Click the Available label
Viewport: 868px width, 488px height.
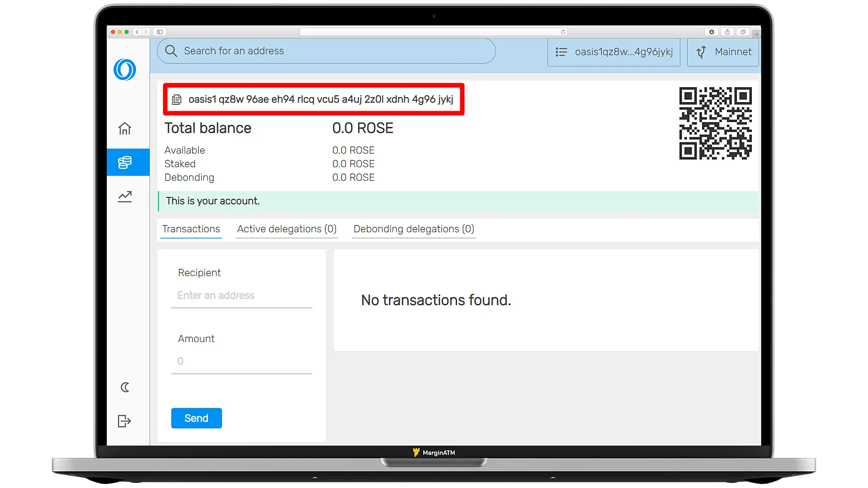[184, 150]
